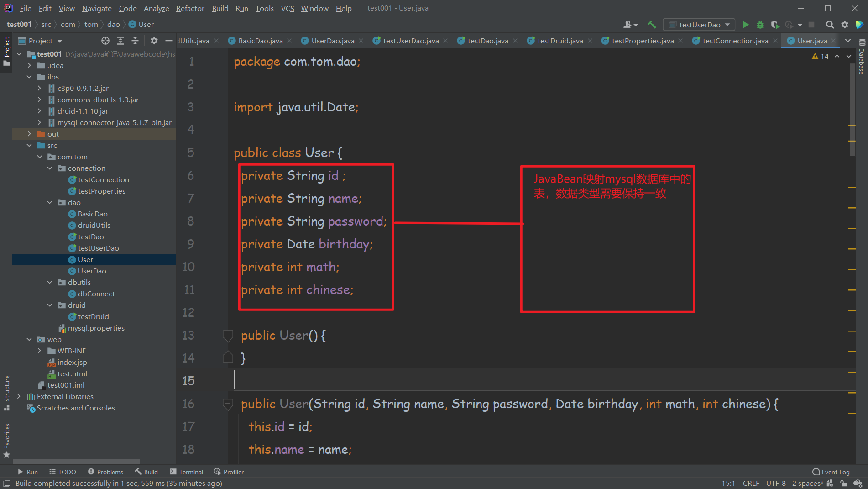The width and height of the screenshot is (868, 489).
Task: Open the Navigate menu
Action: click(97, 8)
